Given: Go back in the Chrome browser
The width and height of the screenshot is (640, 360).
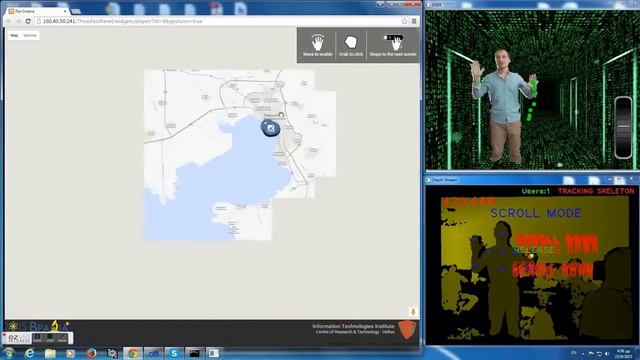Looking at the screenshot, I should 9,21.
